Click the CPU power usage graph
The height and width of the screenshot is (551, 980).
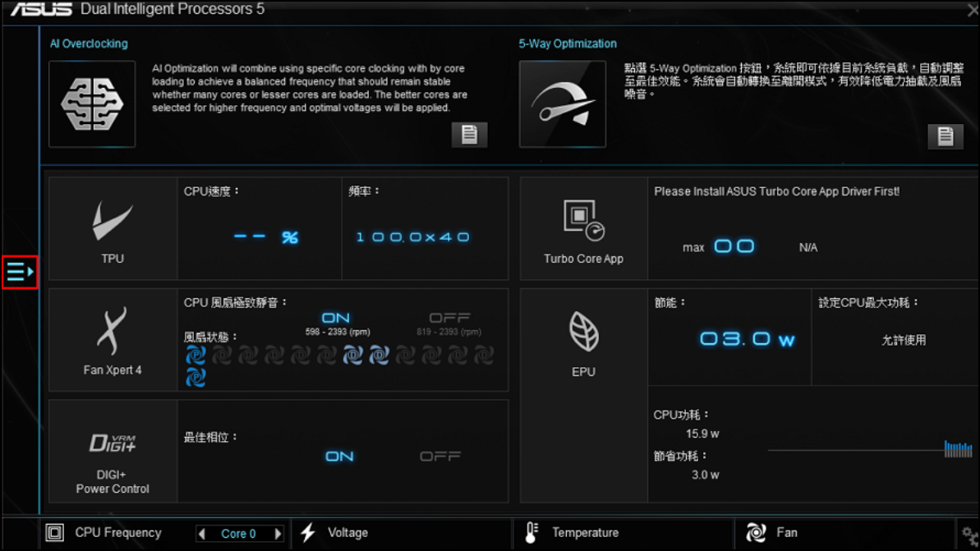point(870,449)
